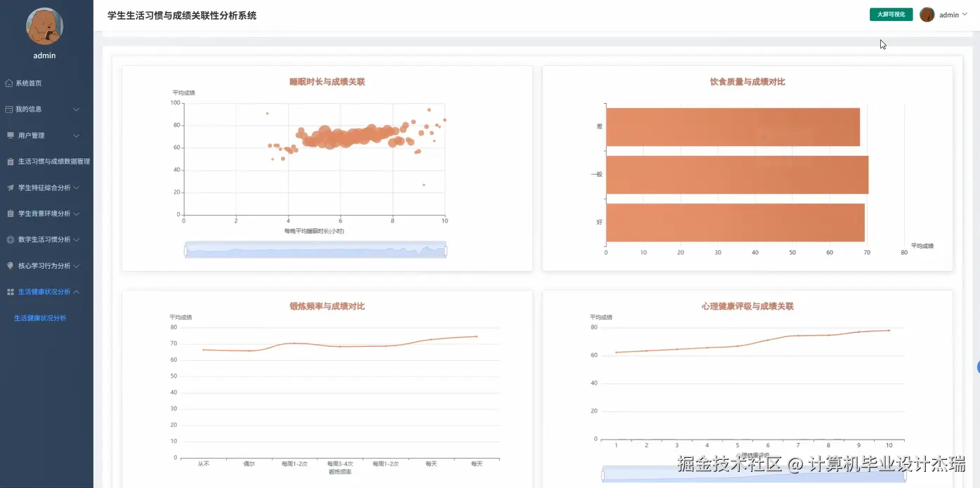Viewport: 980px width, 488px height.
Task: Click the sidebar bear avatar above admin
Action: [x=44, y=26]
